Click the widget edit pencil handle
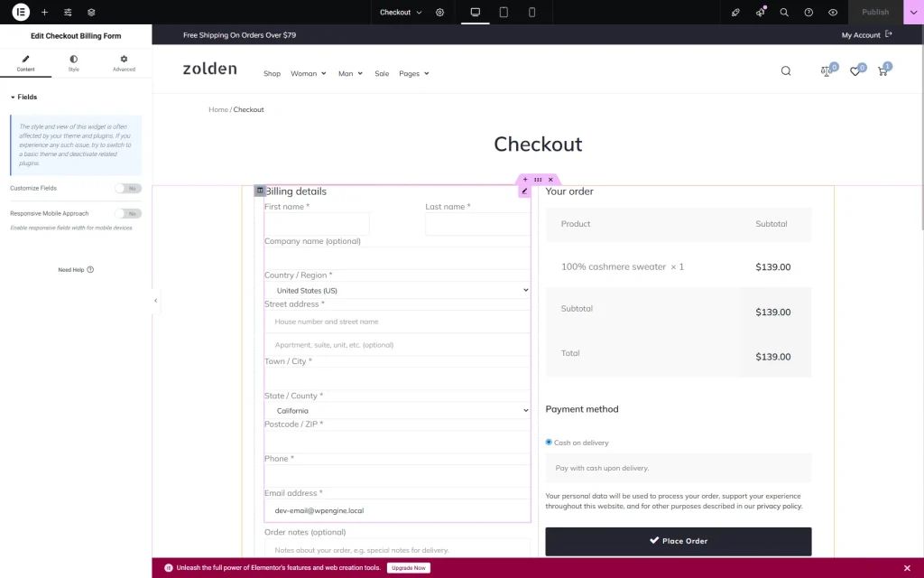 (x=524, y=191)
